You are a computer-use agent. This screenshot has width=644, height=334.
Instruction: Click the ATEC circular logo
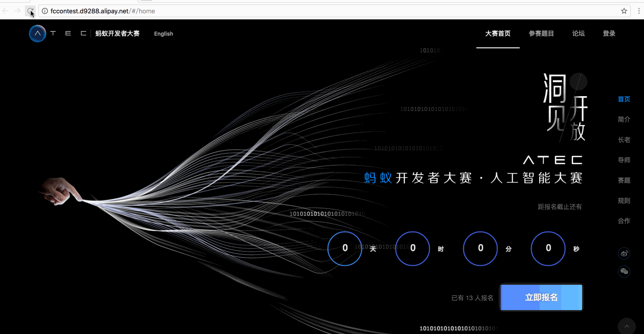tap(38, 33)
